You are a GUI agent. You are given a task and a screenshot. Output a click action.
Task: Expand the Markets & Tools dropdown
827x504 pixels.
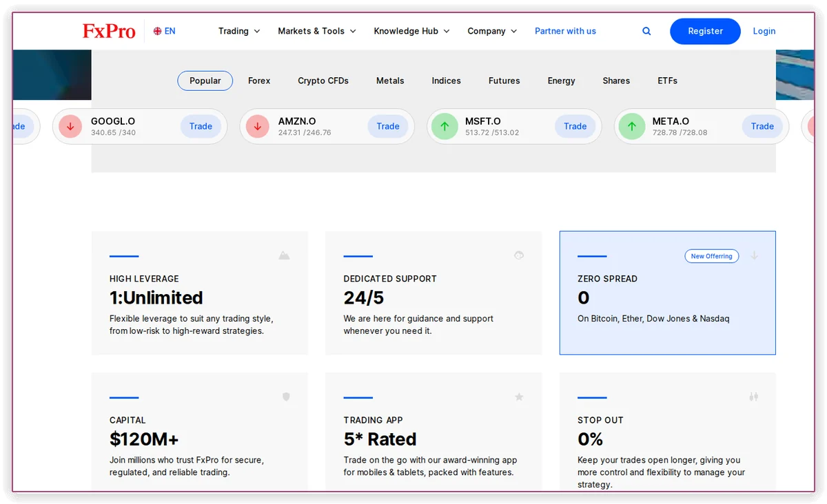(x=317, y=31)
